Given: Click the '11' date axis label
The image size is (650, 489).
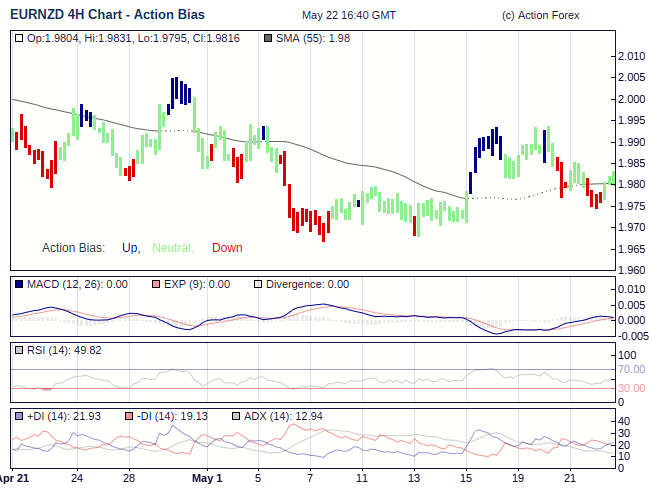Looking at the screenshot, I should (362, 478).
